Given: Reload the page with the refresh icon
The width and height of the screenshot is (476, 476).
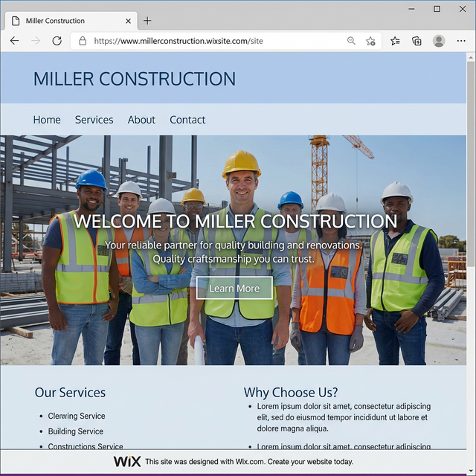Looking at the screenshot, I should (57, 41).
